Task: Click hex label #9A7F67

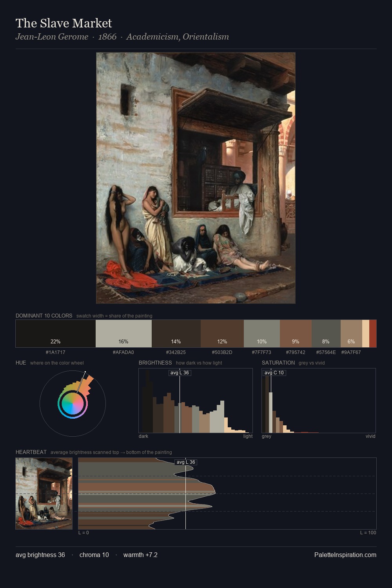Action: (351, 352)
